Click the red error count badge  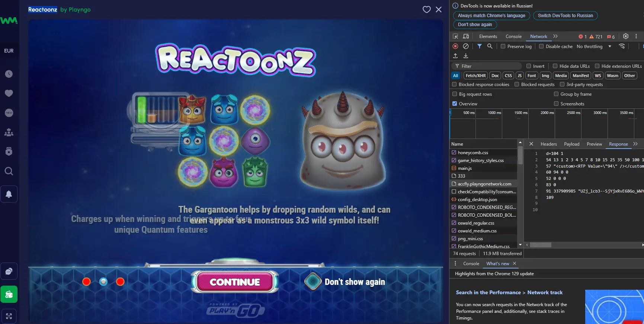tap(583, 36)
